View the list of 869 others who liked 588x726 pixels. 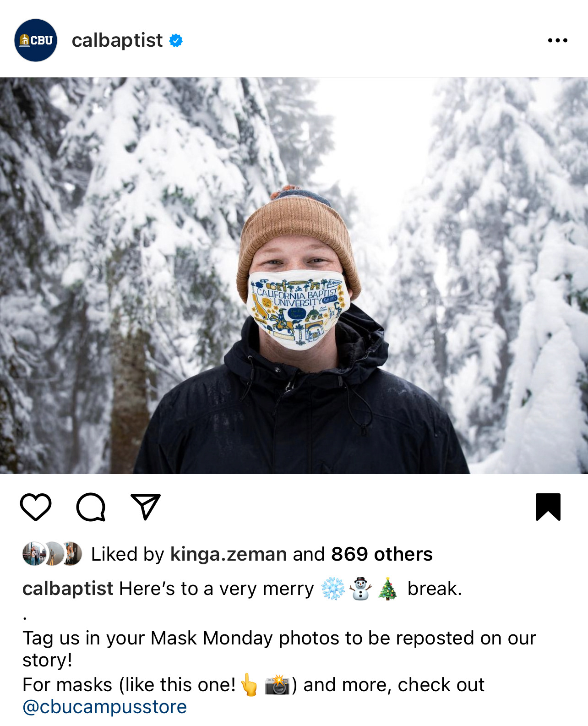(382, 554)
